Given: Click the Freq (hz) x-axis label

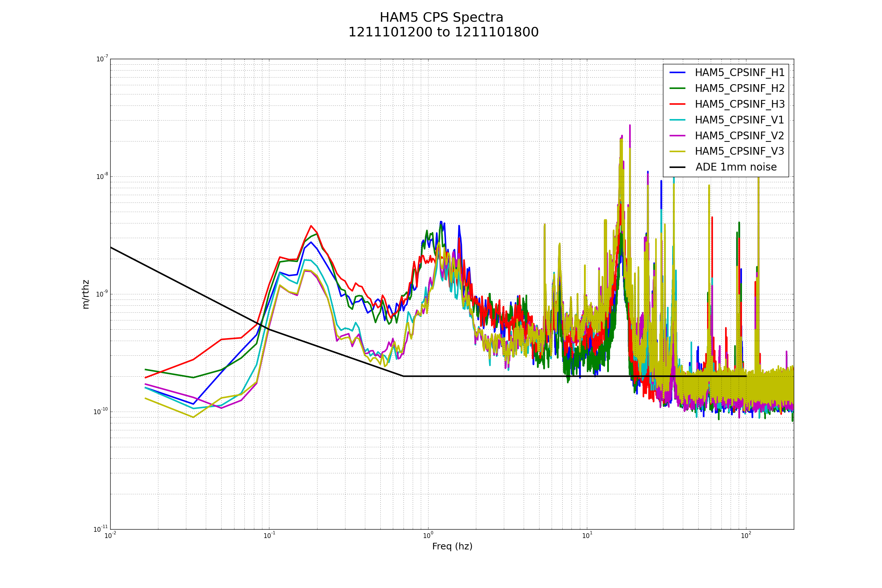Looking at the screenshot, I should [452, 546].
